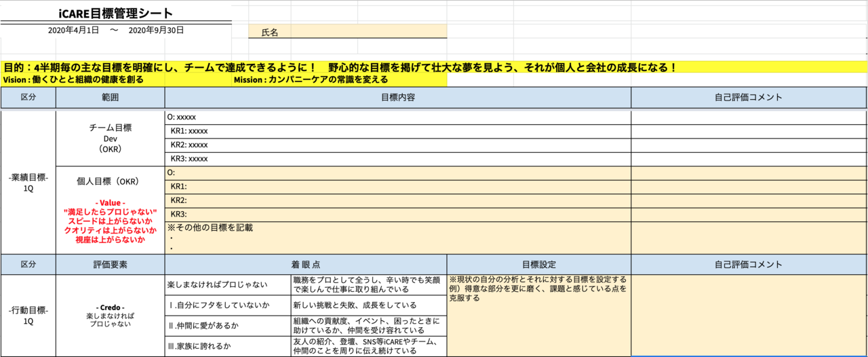Select the iCARE目標管理シート title cell

[115, 13]
